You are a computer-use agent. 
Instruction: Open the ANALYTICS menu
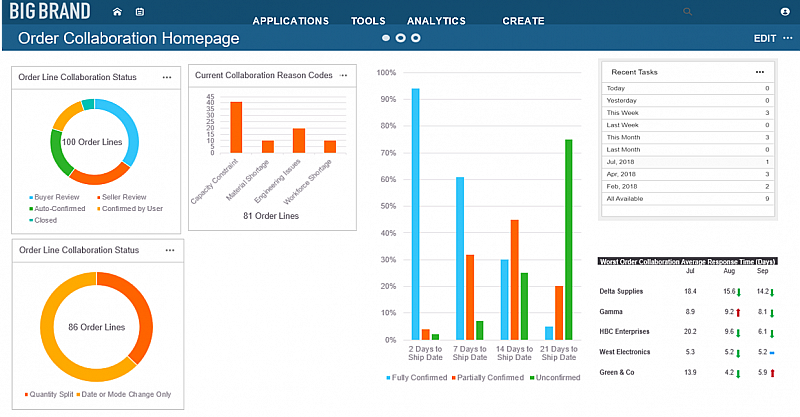click(x=436, y=21)
